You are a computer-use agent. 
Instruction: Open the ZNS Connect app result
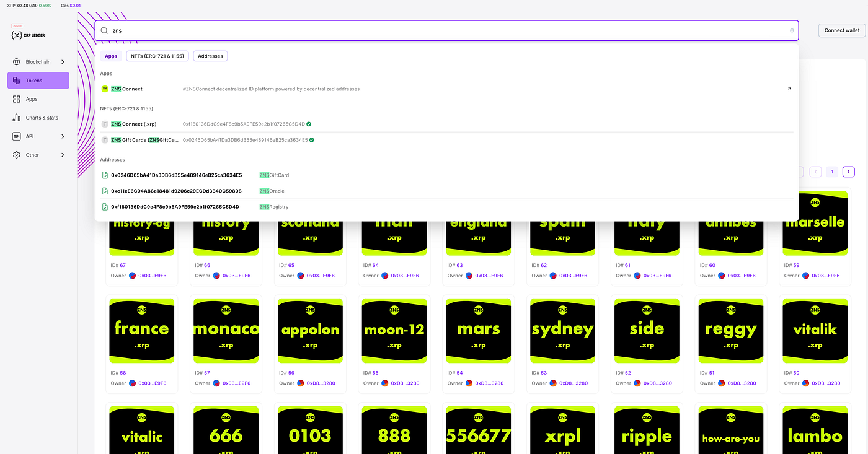446,89
